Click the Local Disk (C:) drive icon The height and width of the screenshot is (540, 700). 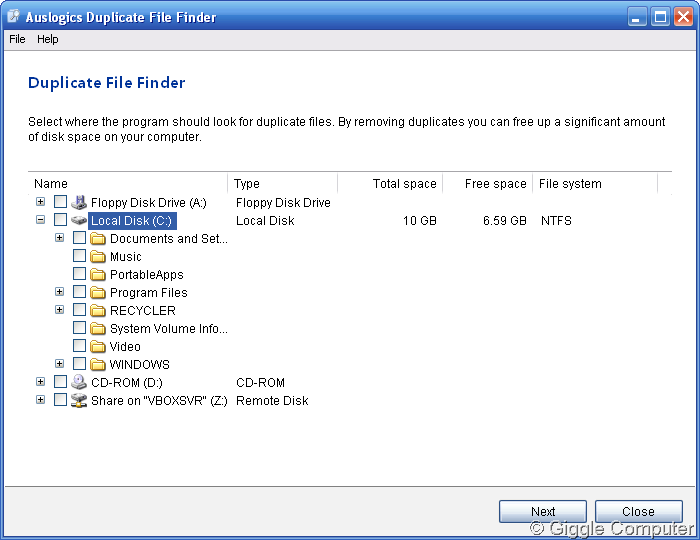click(x=79, y=220)
